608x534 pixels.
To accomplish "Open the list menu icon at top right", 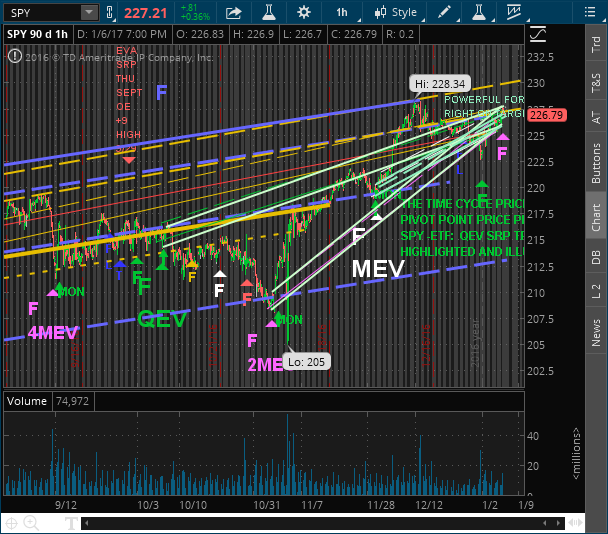I will [590, 12].
